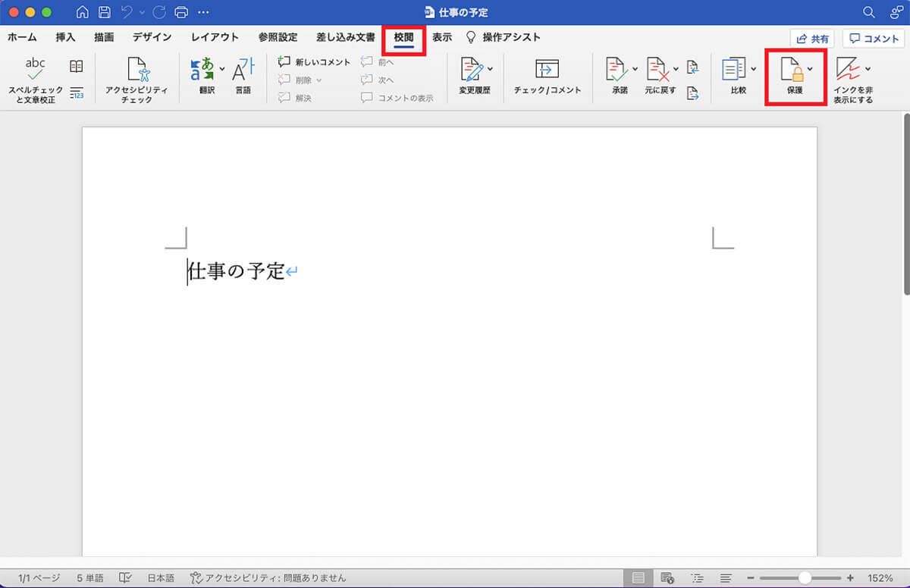Image resolution: width=910 pixels, height=588 pixels.
Task: Click the 日本語 language status entry
Action: [x=162, y=577]
